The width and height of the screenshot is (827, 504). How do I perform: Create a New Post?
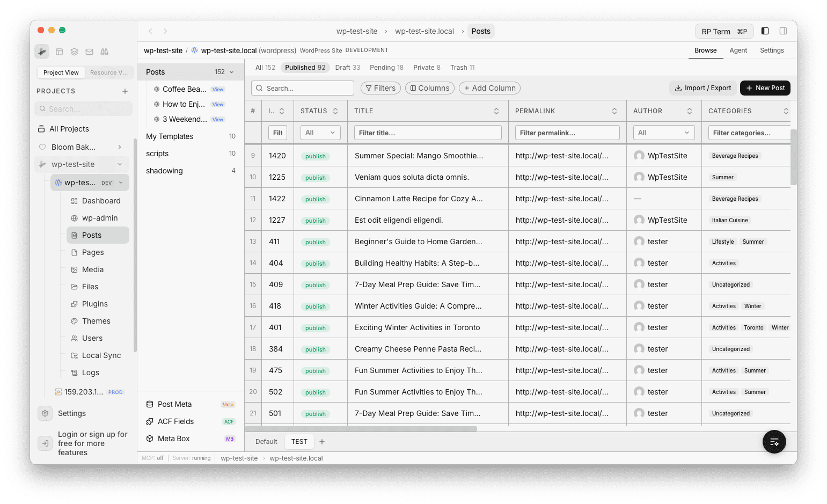point(765,87)
